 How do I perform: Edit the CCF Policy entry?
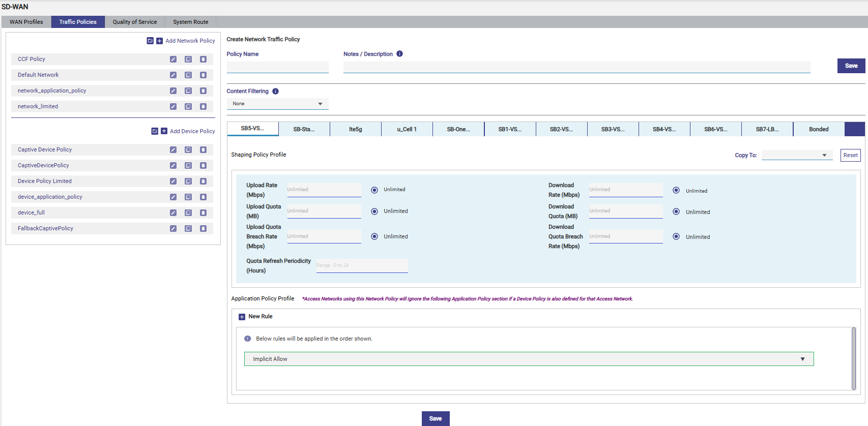point(173,59)
